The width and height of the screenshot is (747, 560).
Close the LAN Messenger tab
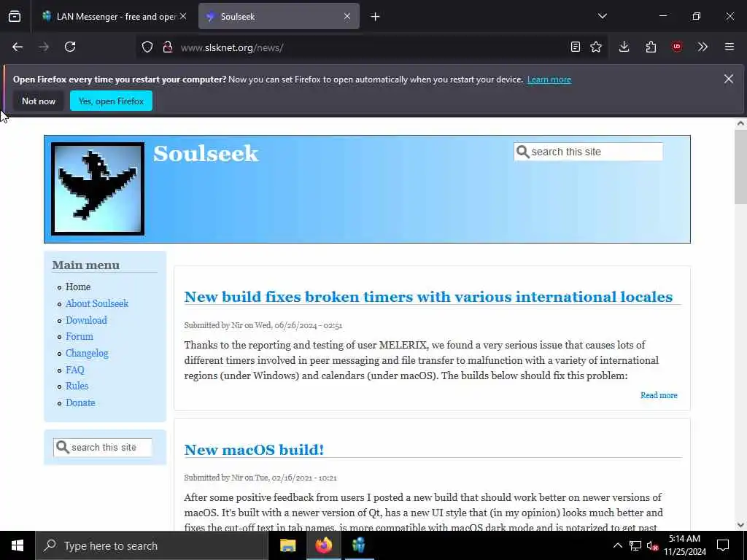(183, 17)
